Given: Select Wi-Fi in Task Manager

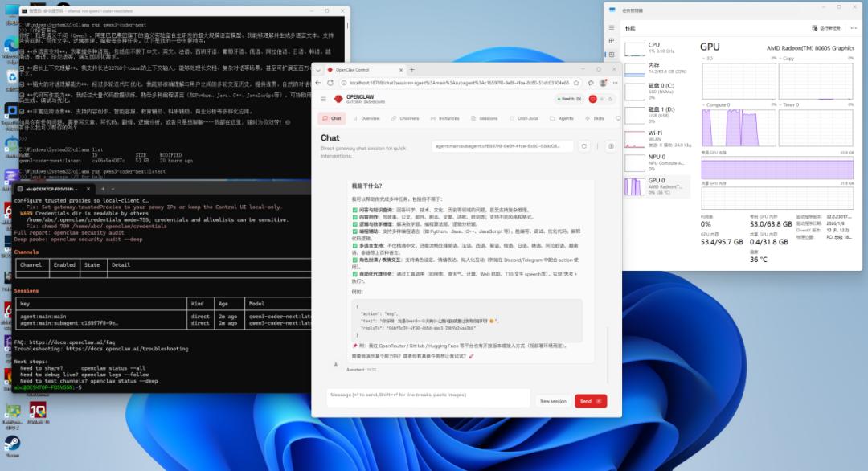Looking at the screenshot, I should tap(657, 139).
